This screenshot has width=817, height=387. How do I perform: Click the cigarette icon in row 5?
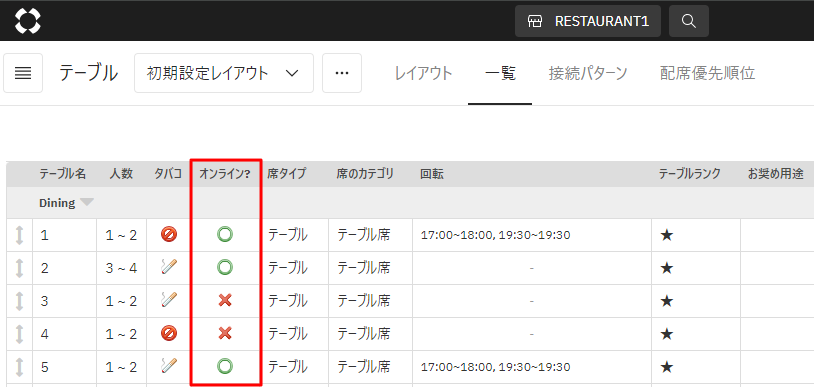169,366
